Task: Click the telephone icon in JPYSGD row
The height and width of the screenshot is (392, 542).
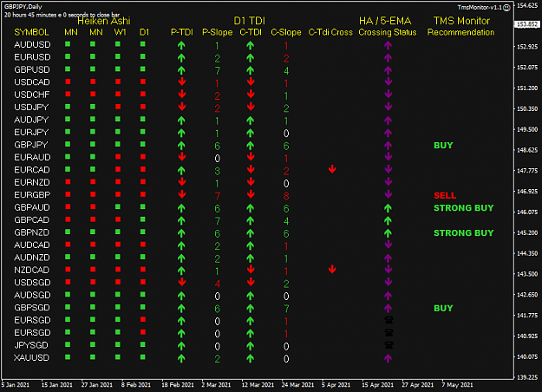Action: click(389, 345)
